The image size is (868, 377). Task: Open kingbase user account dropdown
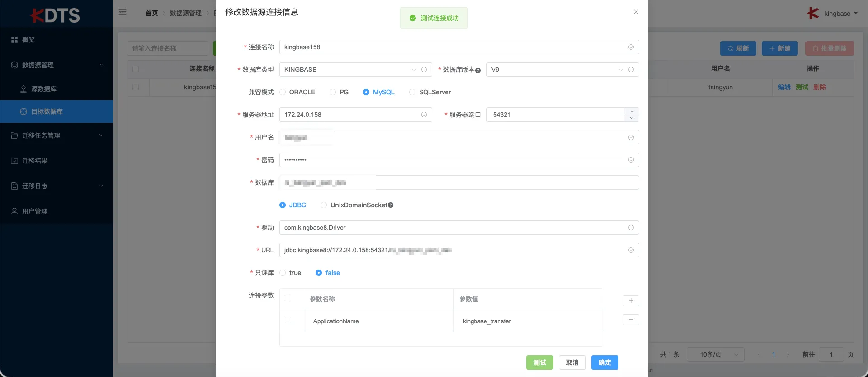pyautogui.click(x=832, y=14)
